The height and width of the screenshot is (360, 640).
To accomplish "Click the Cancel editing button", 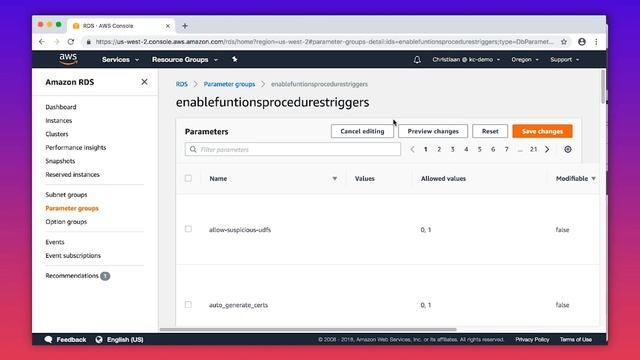I will tap(362, 131).
